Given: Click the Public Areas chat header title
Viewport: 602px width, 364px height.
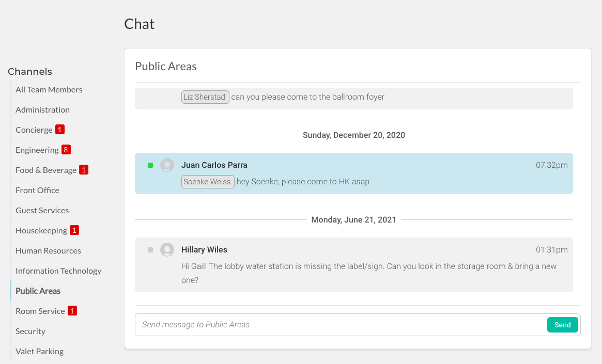Looking at the screenshot, I should coord(166,67).
